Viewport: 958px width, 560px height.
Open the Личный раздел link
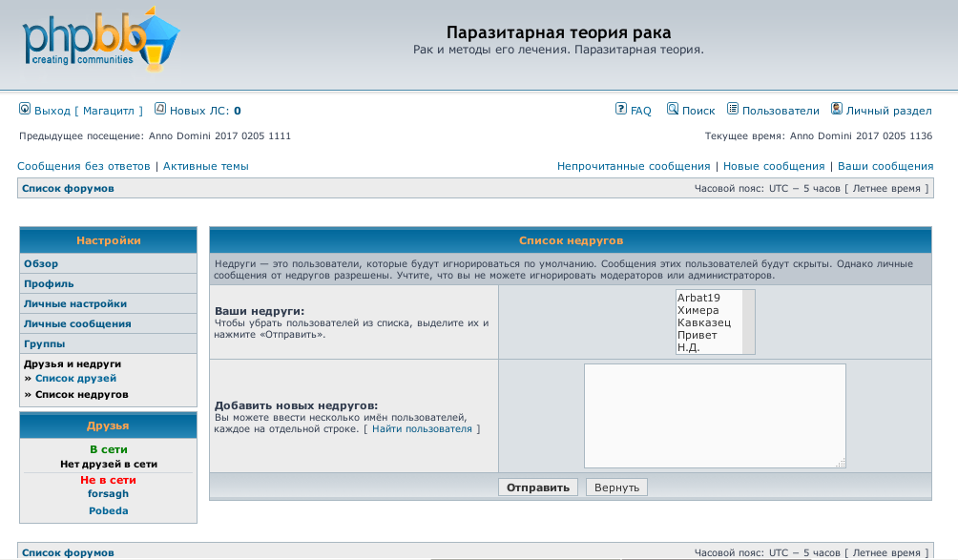889,111
